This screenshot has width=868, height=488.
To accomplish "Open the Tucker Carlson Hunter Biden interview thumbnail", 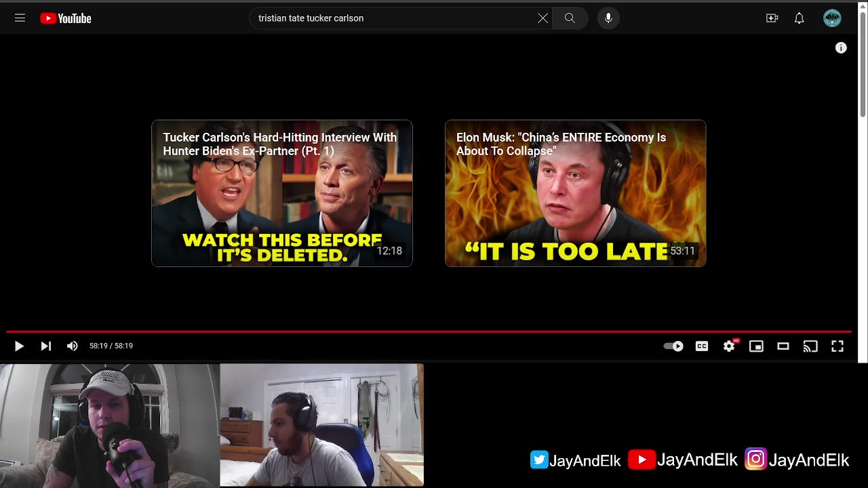I will (282, 193).
